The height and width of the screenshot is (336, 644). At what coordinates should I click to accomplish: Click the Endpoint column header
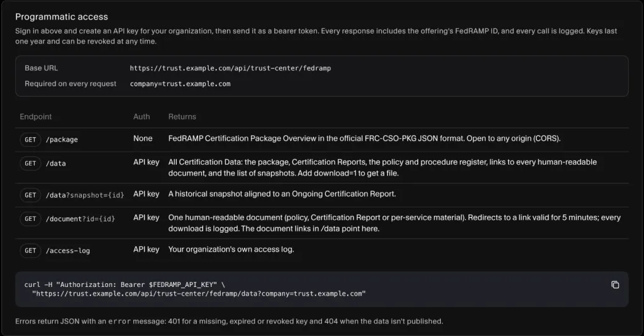[x=36, y=116]
